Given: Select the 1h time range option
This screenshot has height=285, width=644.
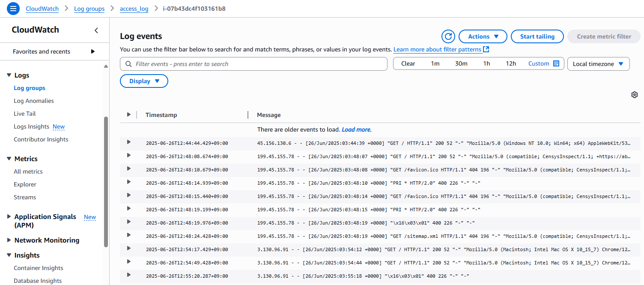Looking at the screenshot, I should pos(486,63).
